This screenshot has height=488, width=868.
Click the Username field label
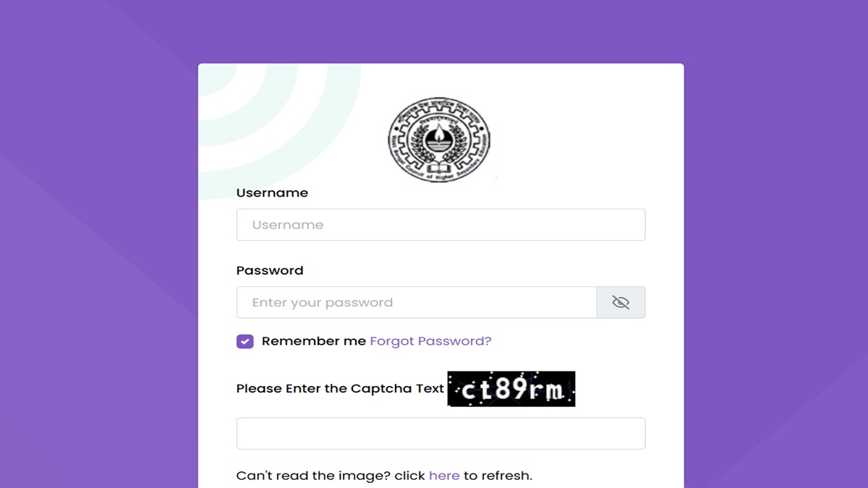[x=272, y=193]
